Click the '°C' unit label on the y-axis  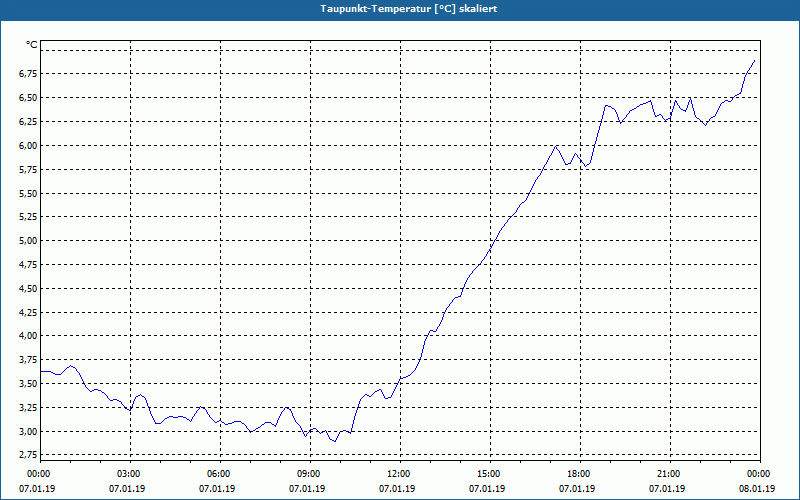click(32, 45)
